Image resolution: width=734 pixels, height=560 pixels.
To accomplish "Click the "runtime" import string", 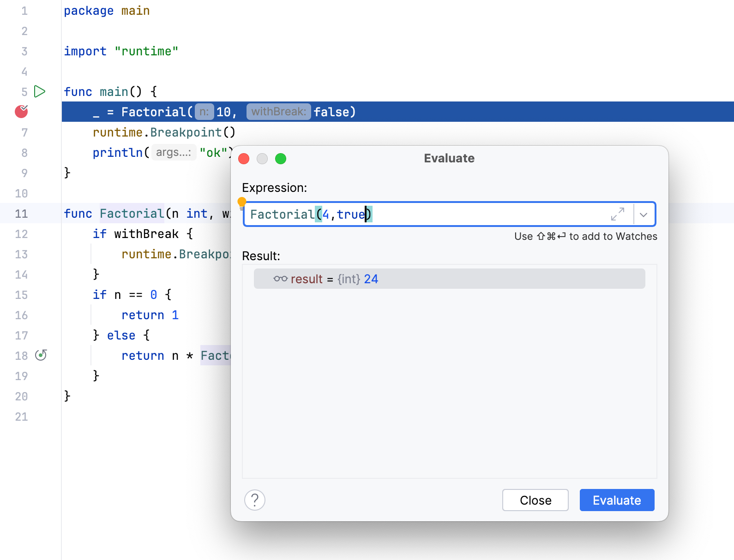I will click(x=146, y=51).
